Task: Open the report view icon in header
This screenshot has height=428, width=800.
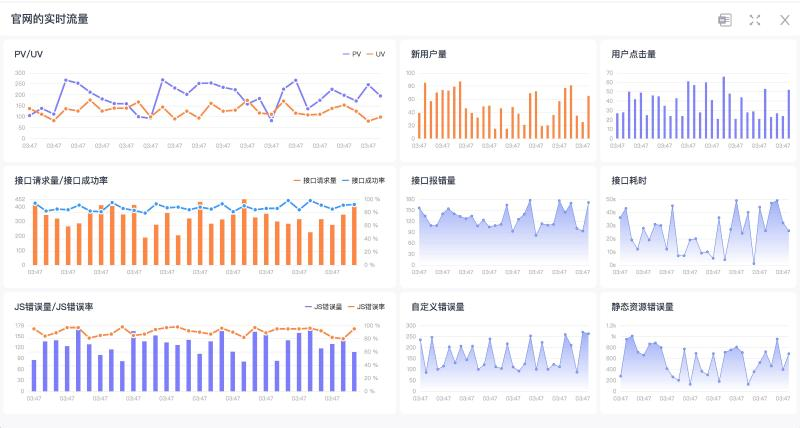Action: [725, 20]
